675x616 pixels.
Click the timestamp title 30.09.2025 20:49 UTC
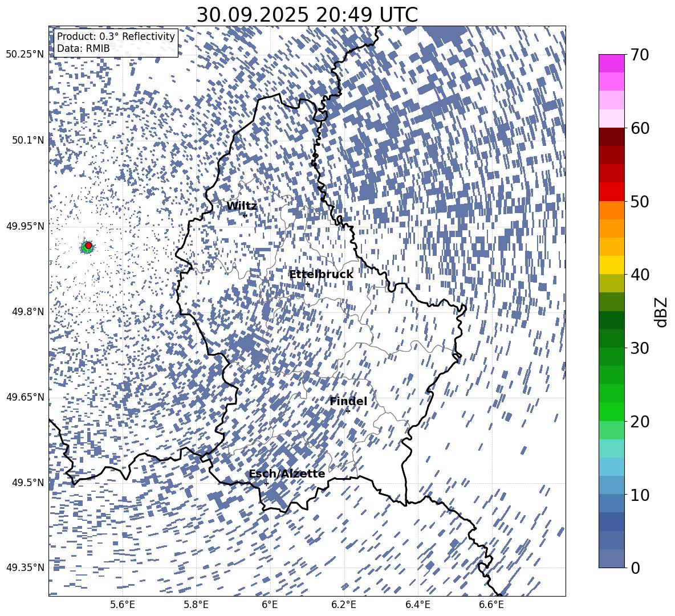307,15
